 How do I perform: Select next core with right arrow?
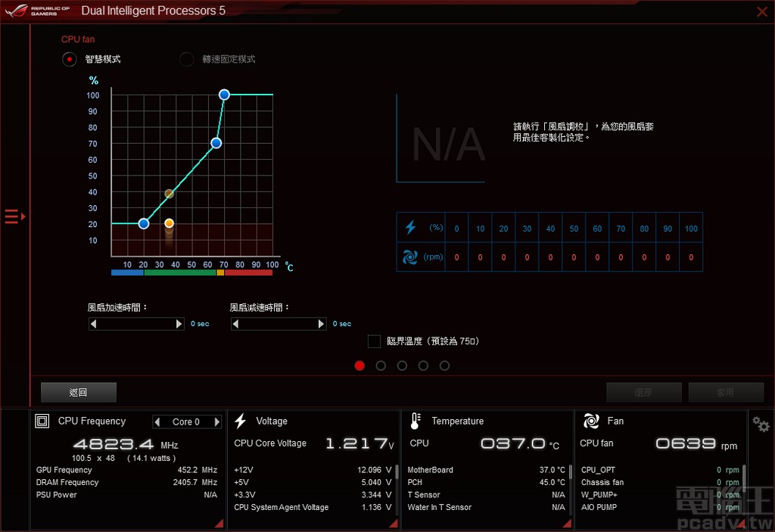[216, 422]
